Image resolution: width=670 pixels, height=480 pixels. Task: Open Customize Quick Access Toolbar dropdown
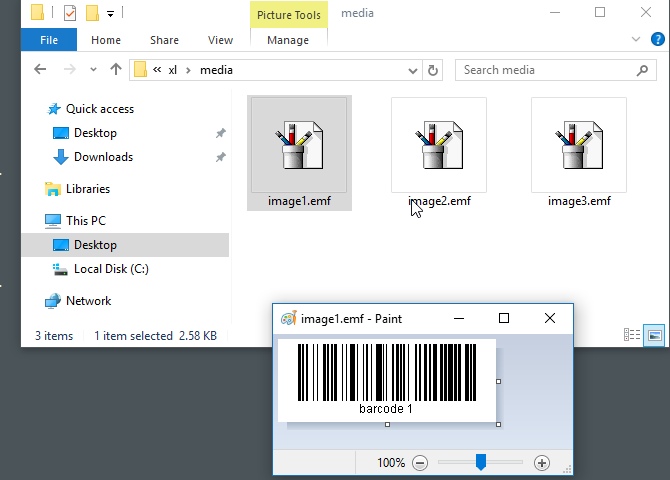coord(110,14)
